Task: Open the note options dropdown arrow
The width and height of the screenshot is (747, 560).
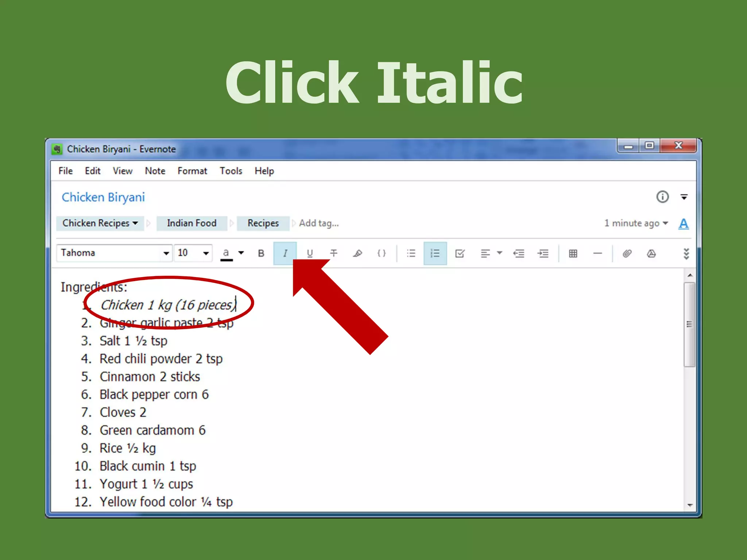Action: pos(684,197)
